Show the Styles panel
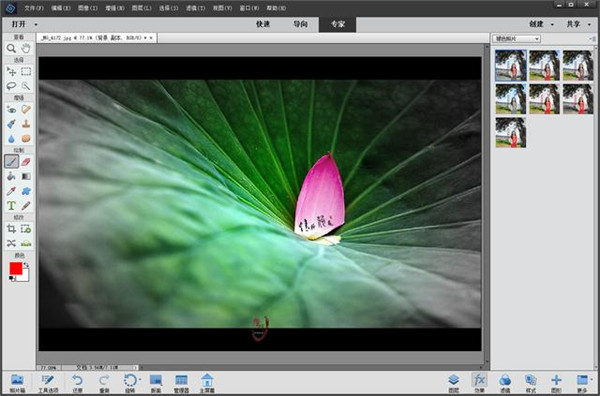600x396 pixels. coord(531,383)
